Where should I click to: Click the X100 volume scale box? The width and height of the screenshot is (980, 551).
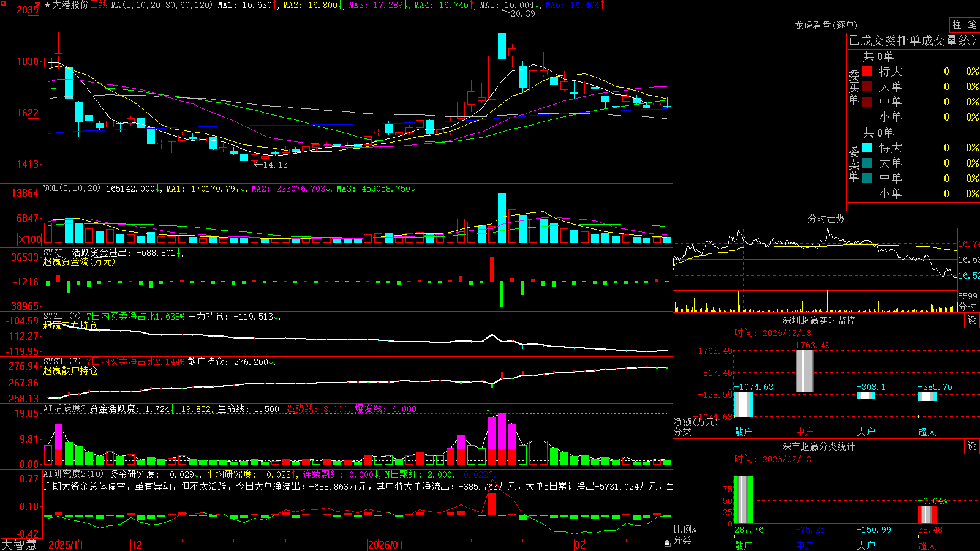[x=29, y=239]
